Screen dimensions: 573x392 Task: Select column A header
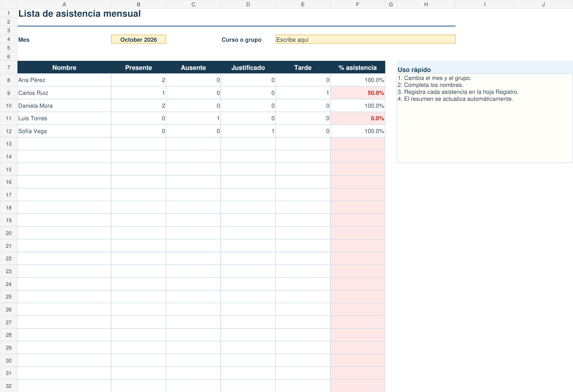click(x=64, y=4)
